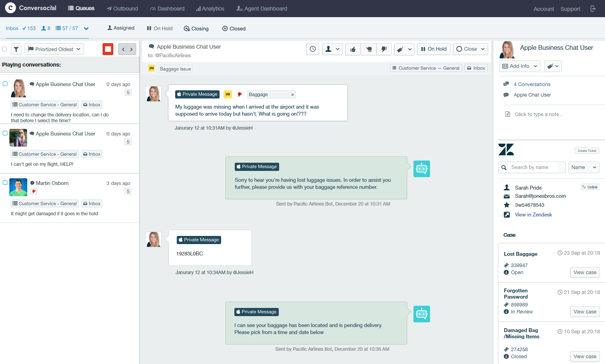Expand the Add Info dropdown
This screenshot has height=364, width=605.
[519, 66]
